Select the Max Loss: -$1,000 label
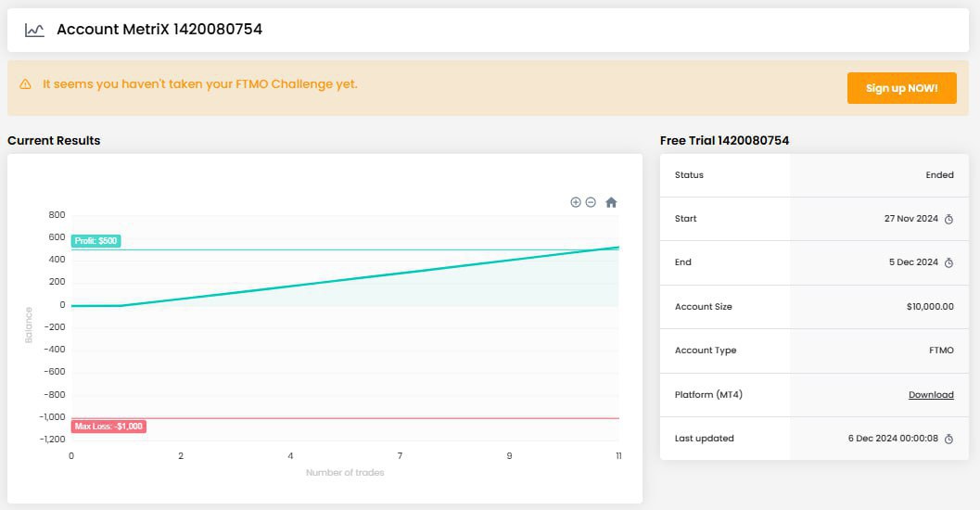This screenshot has height=510, width=980. (108, 427)
